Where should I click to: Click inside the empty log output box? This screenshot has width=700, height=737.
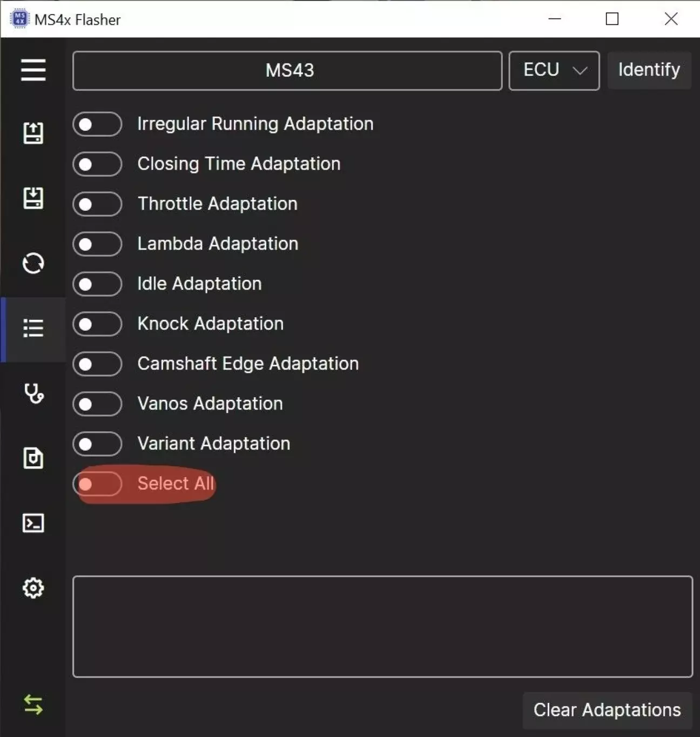click(x=382, y=627)
